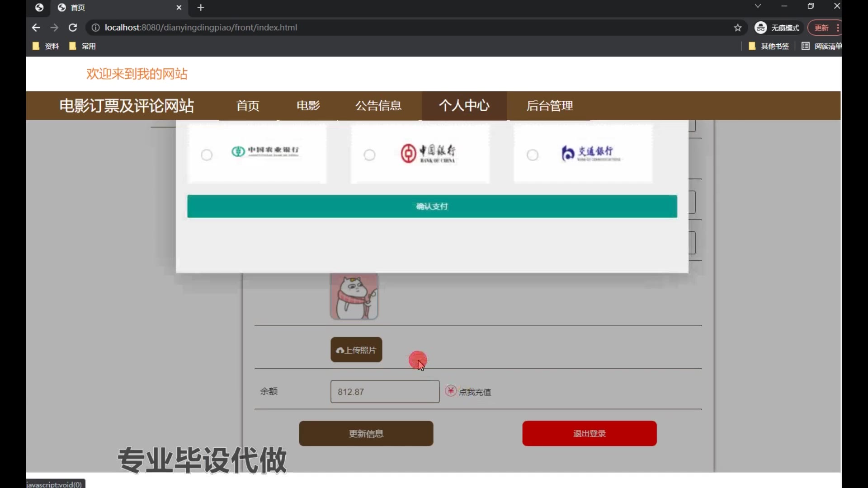
Task: Select the 交通银行 radio button
Action: tap(533, 155)
